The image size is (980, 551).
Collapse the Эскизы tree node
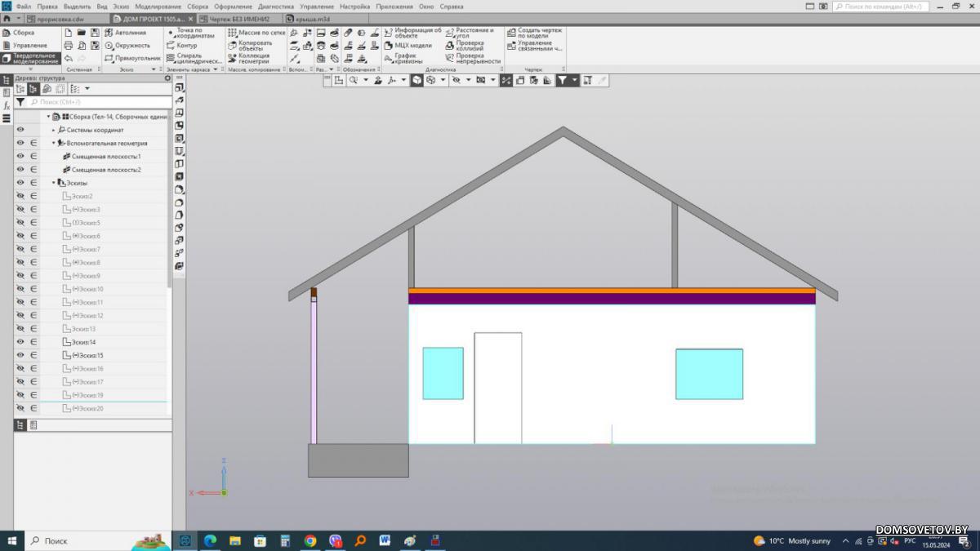pyautogui.click(x=54, y=183)
